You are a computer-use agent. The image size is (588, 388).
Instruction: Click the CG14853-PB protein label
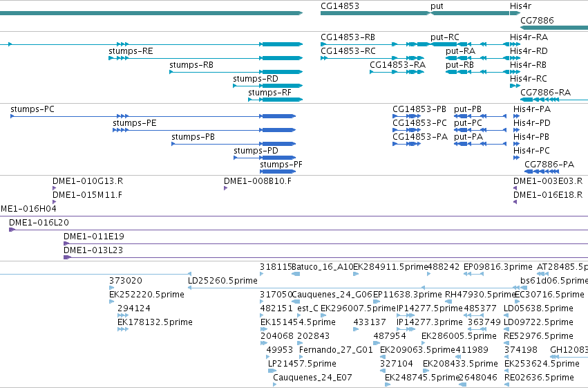[x=419, y=109]
